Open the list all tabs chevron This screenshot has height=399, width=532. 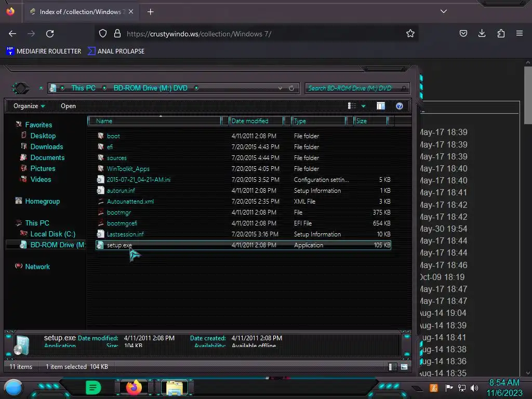[x=444, y=11]
